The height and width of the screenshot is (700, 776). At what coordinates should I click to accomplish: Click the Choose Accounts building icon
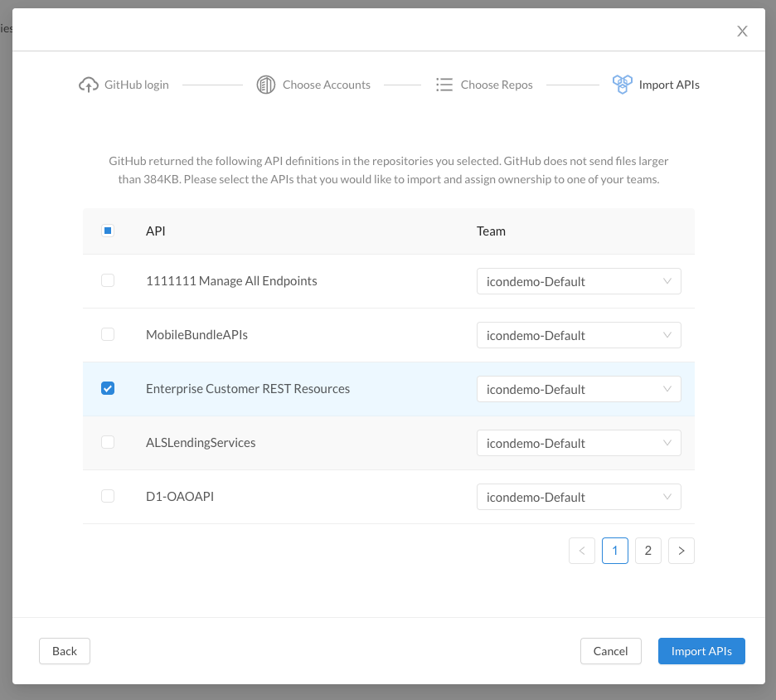pyautogui.click(x=265, y=85)
